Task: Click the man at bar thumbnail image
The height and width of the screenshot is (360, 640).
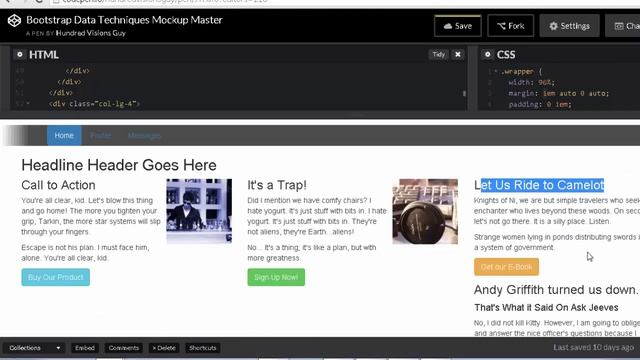Action: (199, 211)
